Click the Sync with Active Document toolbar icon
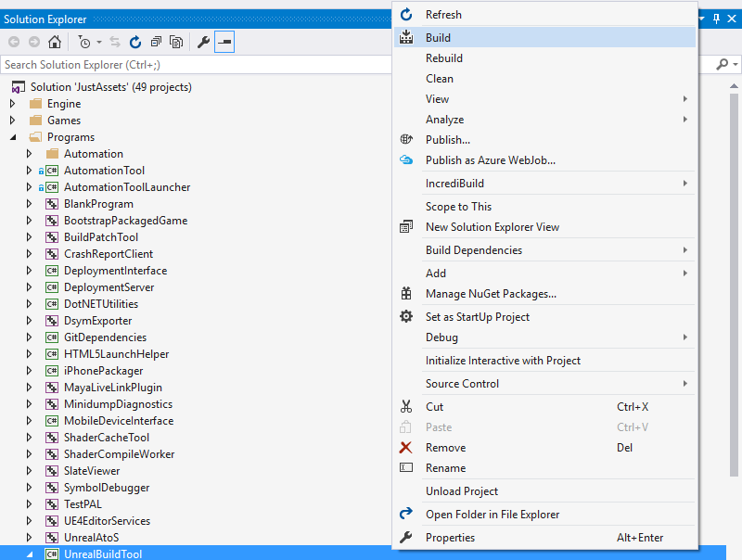The image size is (742, 560). 115,41
